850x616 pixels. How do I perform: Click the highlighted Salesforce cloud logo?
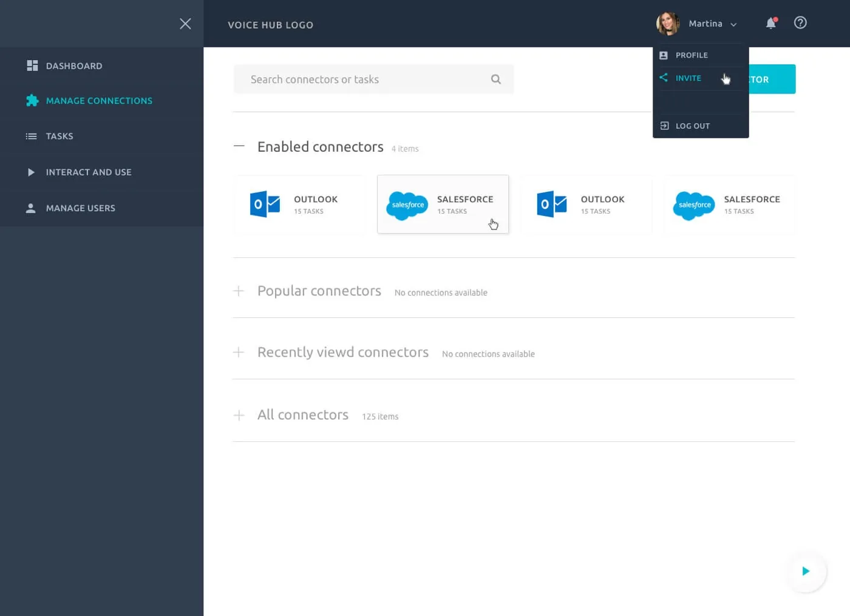click(x=407, y=205)
